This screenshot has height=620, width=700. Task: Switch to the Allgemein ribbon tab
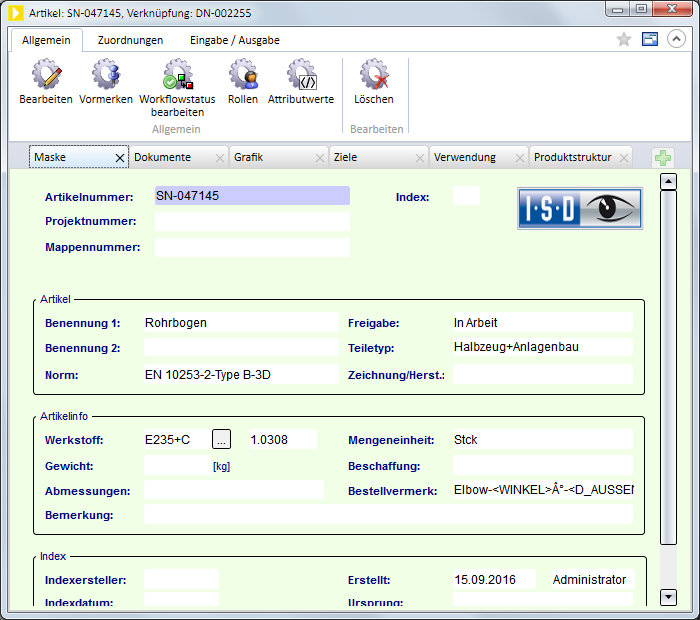[46, 40]
